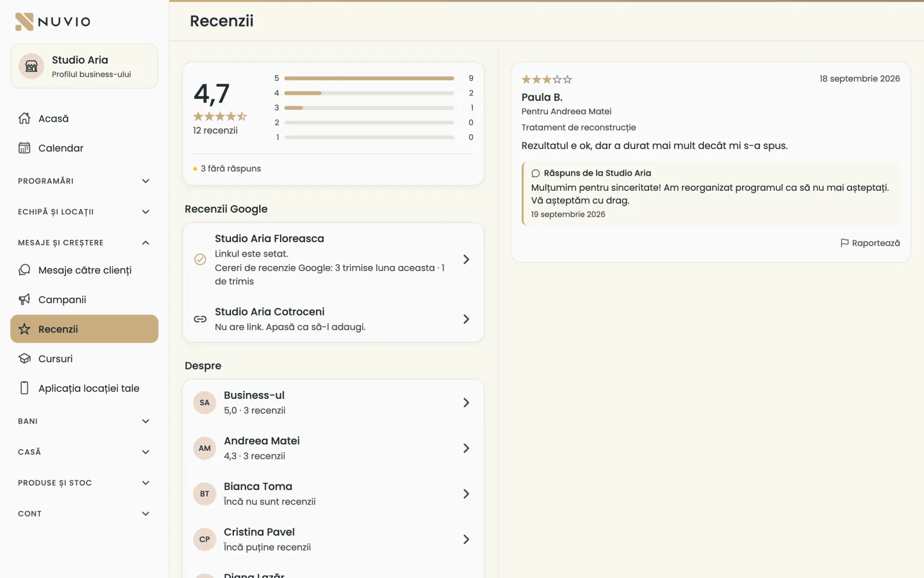Image resolution: width=924 pixels, height=578 pixels.
Task: Click the Recenzii star icon in the sidebar
Action: coord(24,329)
